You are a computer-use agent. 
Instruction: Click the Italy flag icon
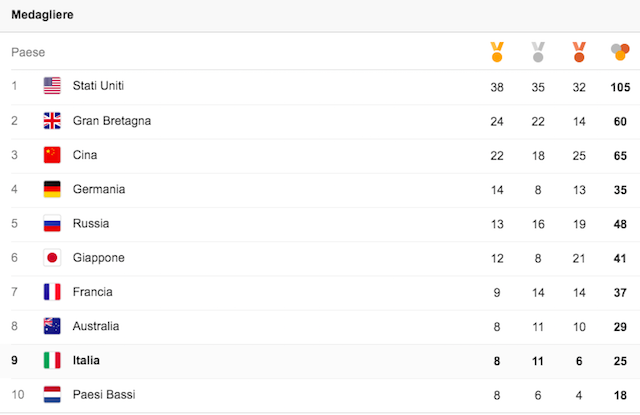[52, 360]
